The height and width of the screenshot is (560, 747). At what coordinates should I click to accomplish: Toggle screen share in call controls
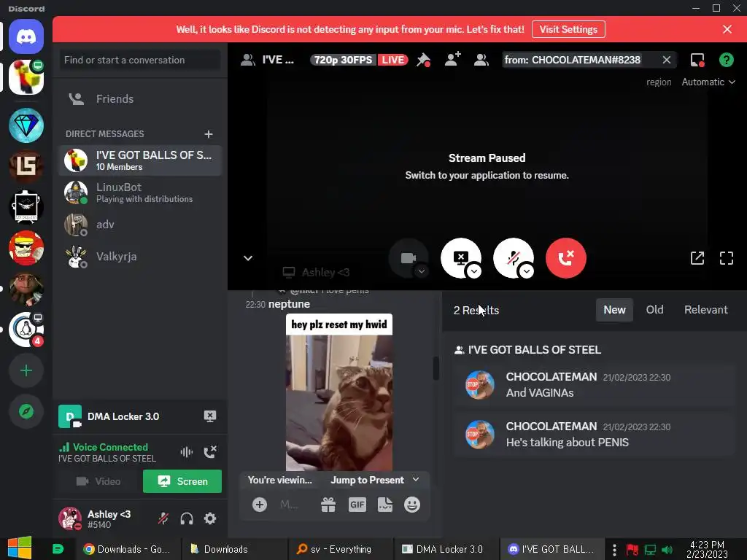pos(461,258)
